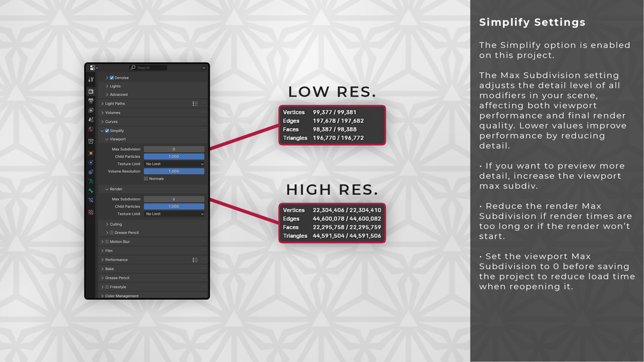Click the magnifier icon in search box
644x362 pixels.
(x=133, y=68)
